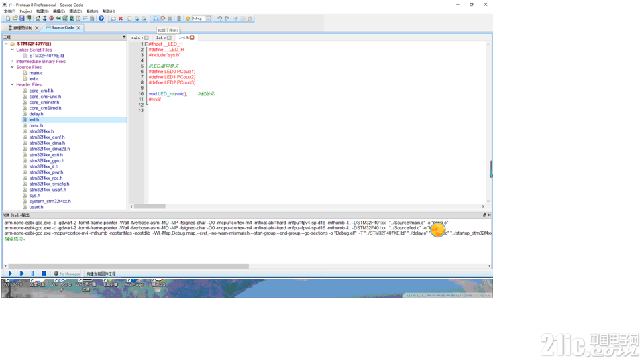Open the Project menu

coord(26,11)
